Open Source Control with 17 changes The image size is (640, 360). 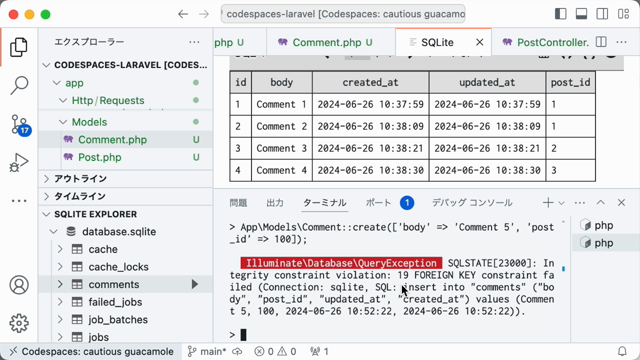(19, 124)
